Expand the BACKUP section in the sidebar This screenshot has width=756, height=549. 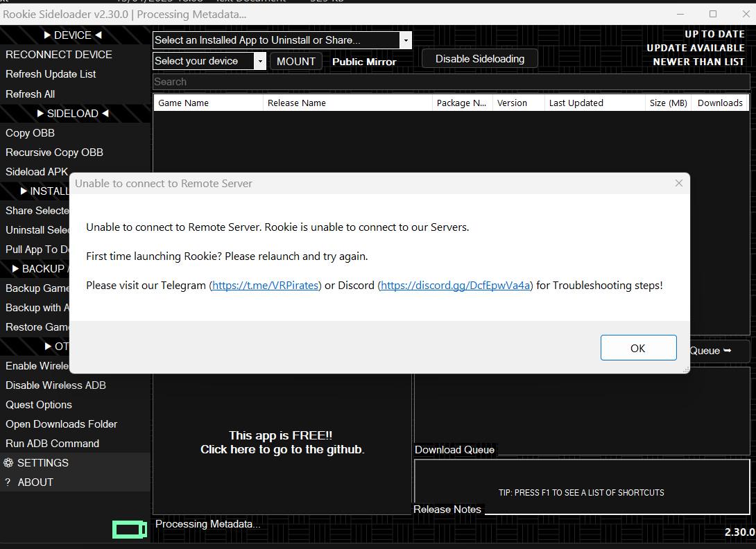coord(42,269)
